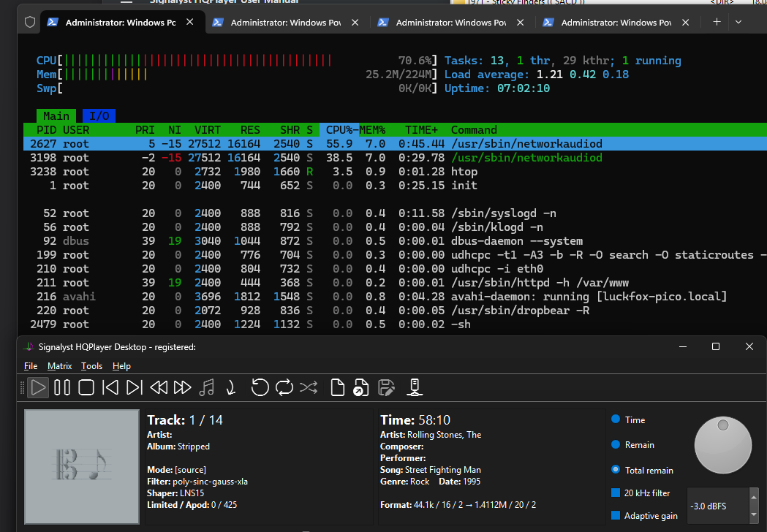Select the avahi-daemon process row
Screen dimensions: 767x532
(x=396, y=296)
